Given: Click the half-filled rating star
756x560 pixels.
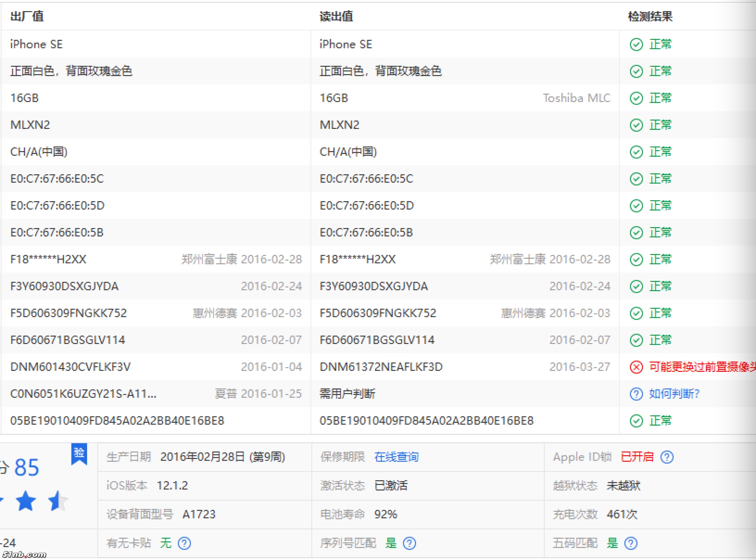Looking at the screenshot, I should click(58, 501).
